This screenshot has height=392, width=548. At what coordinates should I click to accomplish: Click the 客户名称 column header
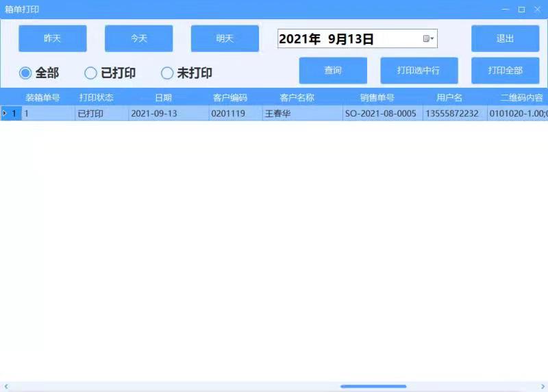(297, 97)
